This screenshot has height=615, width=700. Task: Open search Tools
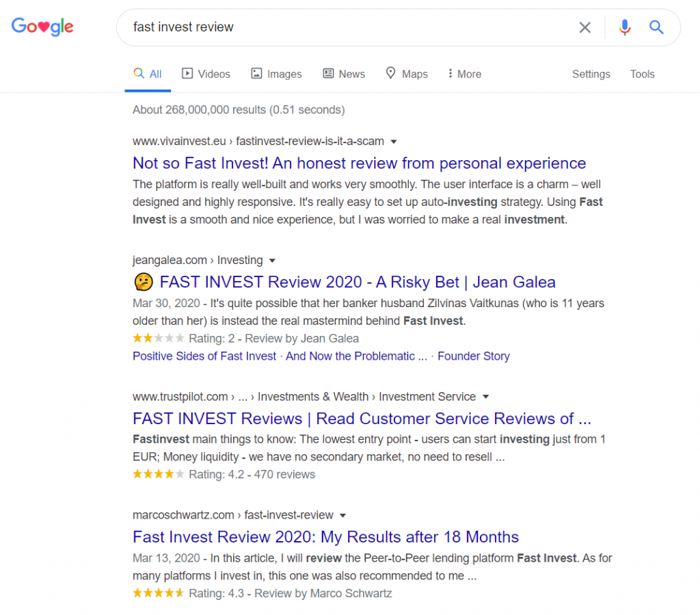click(x=642, y=74)
